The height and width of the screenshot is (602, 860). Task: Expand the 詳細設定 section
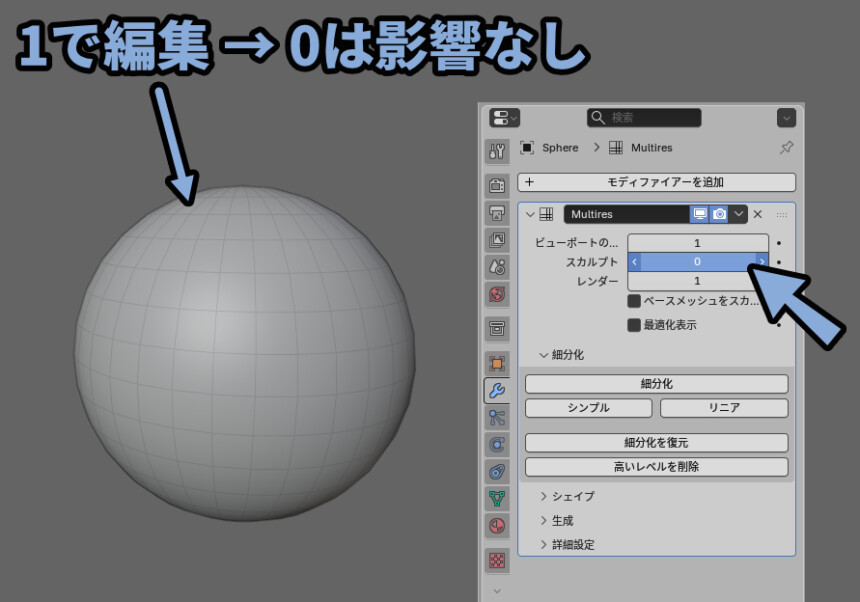[x=544, y=545]
